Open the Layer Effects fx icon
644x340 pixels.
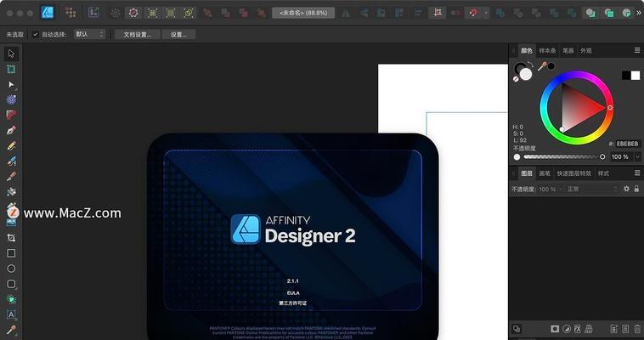(578, 329)
